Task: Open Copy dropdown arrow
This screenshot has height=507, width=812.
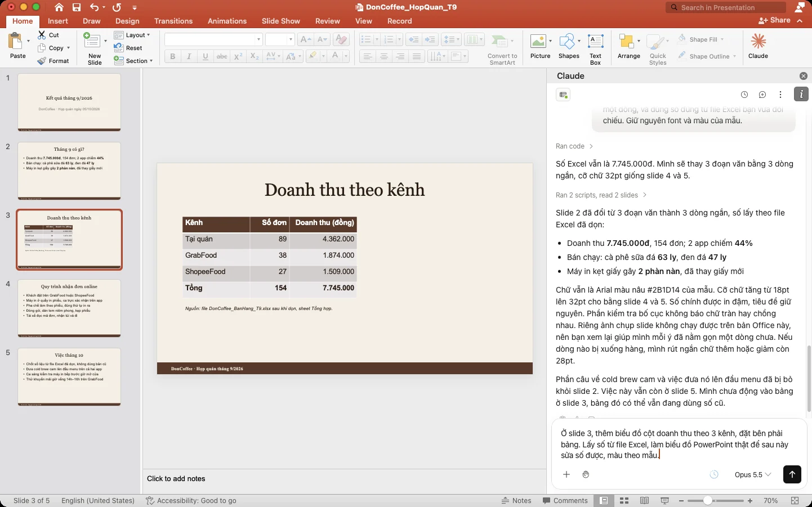Action: coord(68,48)
